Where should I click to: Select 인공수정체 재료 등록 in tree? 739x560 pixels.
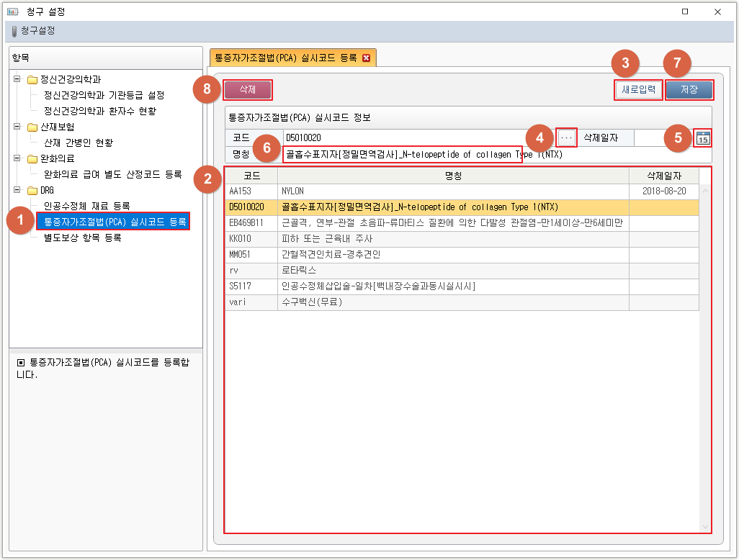[86, 206]
